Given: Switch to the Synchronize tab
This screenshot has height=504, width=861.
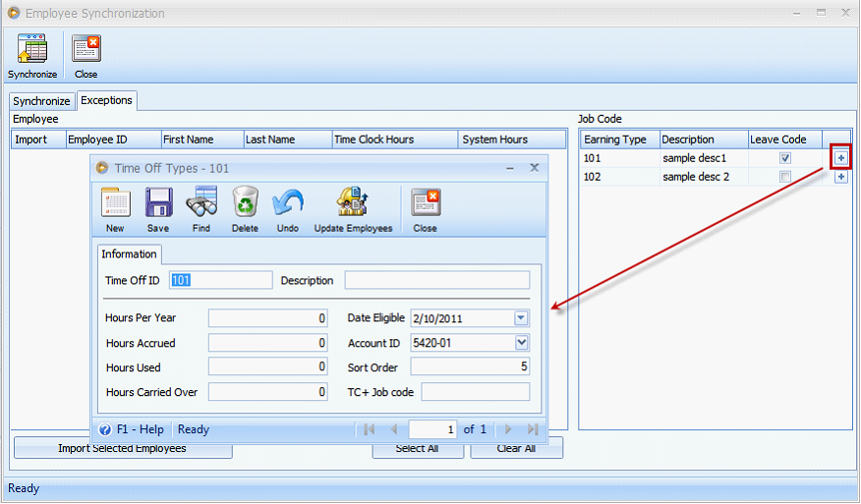Looking at the screenshot, I should (41, 101).
